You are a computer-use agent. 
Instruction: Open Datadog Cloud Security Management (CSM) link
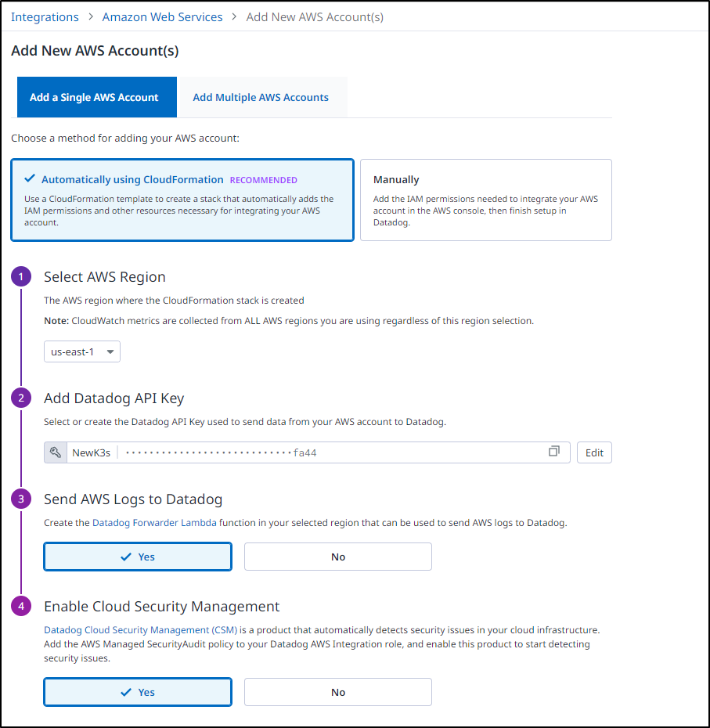(x=141, y=630)
